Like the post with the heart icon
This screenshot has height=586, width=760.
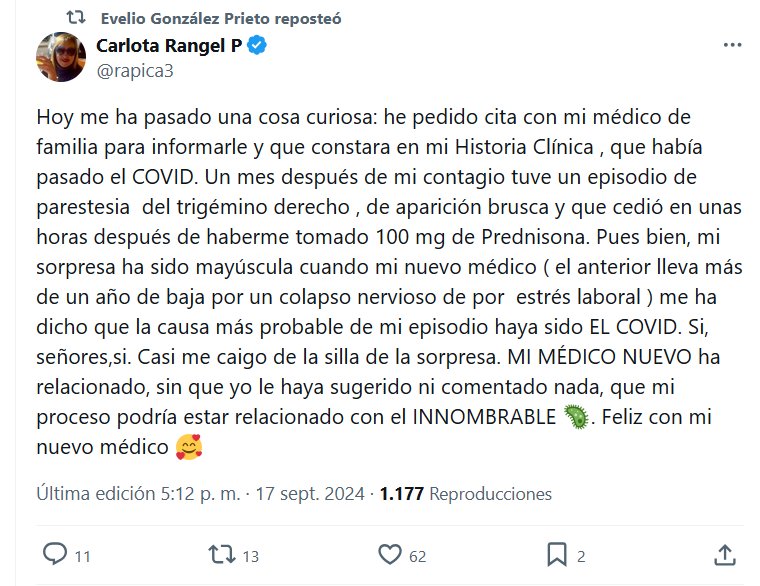point(389,553)
